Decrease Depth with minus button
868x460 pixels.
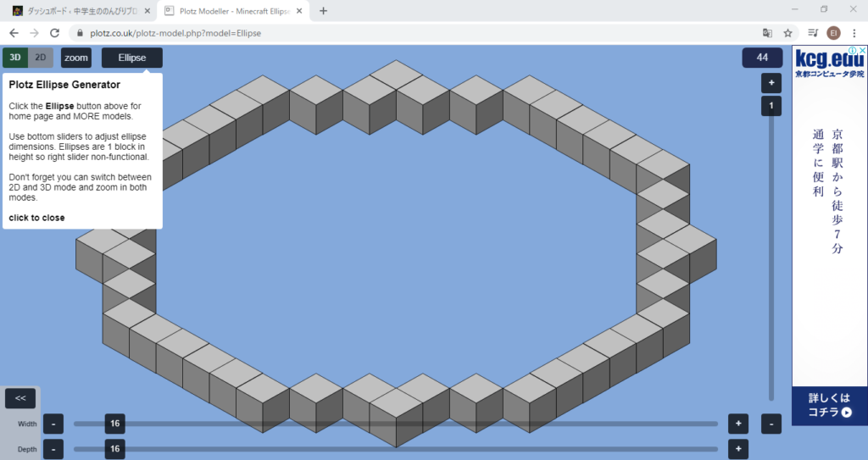point(53,449)
